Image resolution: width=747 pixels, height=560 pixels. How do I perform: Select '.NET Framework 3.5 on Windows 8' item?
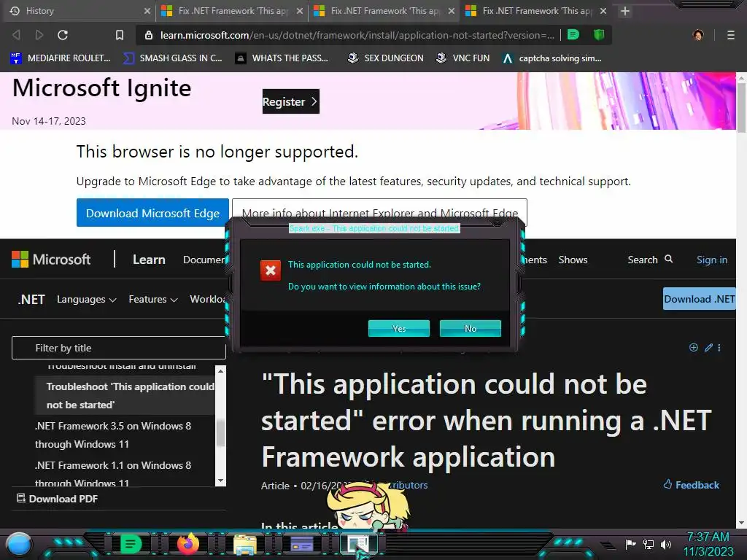(113, 435)
